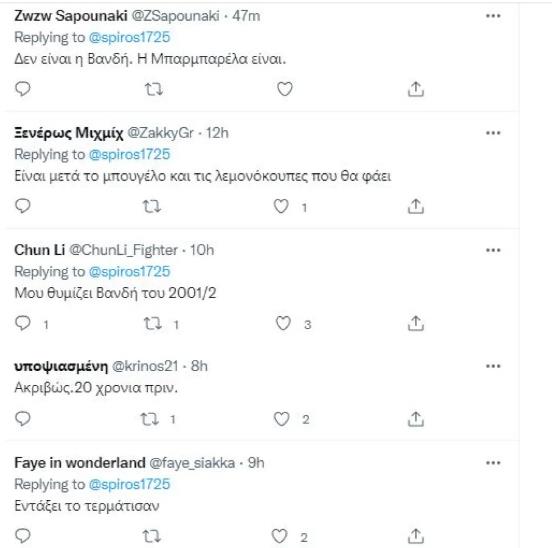Retweet Chun Li's tweet about 2001/2
This screenshot has height=548, width=552.
(153, 323)
